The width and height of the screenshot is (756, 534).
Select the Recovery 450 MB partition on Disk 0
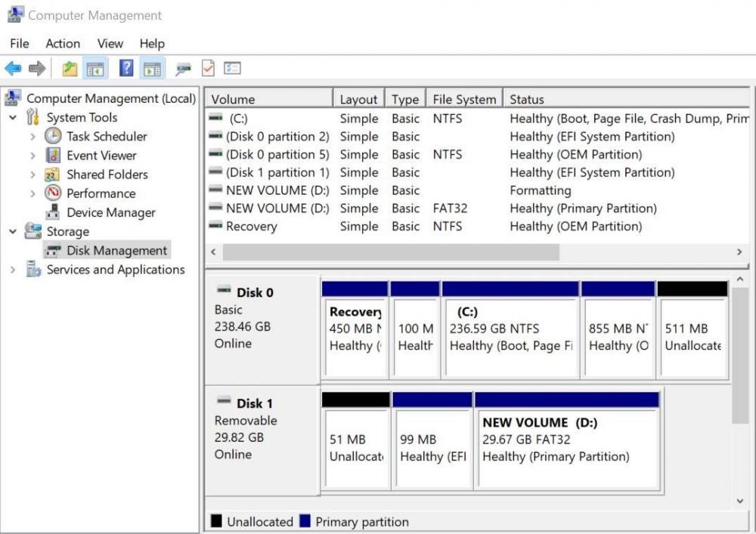point(355,330)
